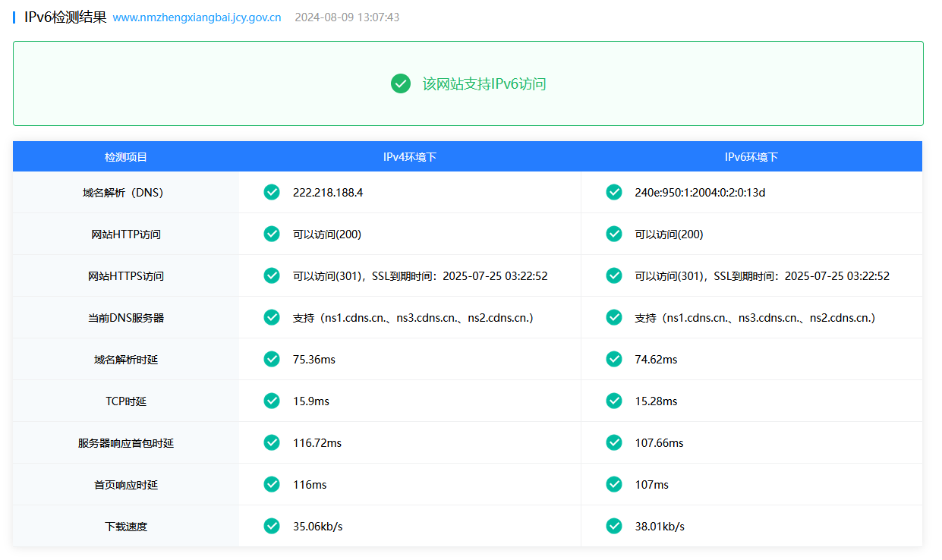The image size is (942, 560).
Task: Click the IPv6 SSL expiry 2025-07-25 result
Action: click(x=762, y=276)
